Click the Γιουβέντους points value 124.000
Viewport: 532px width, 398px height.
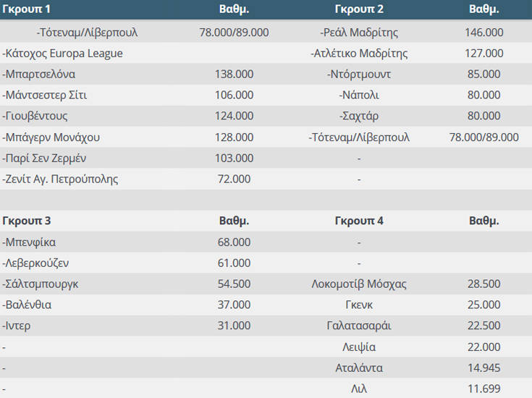point(235,116)
